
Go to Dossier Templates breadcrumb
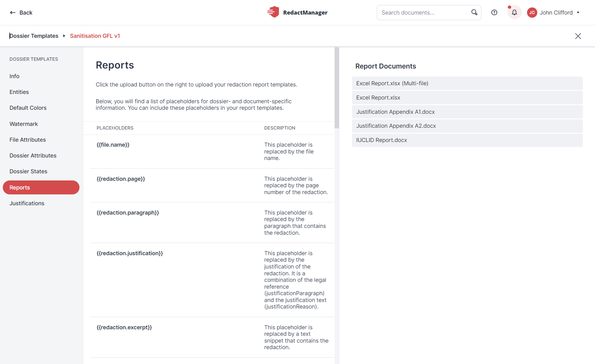(34, 36)
